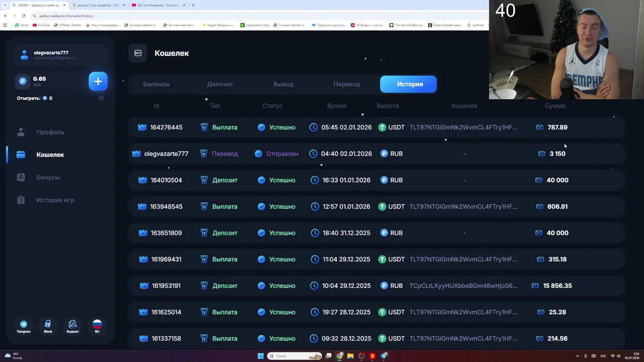Click time 16:33 01.01.2026
The image size is (644, 362).
(346, 180)
